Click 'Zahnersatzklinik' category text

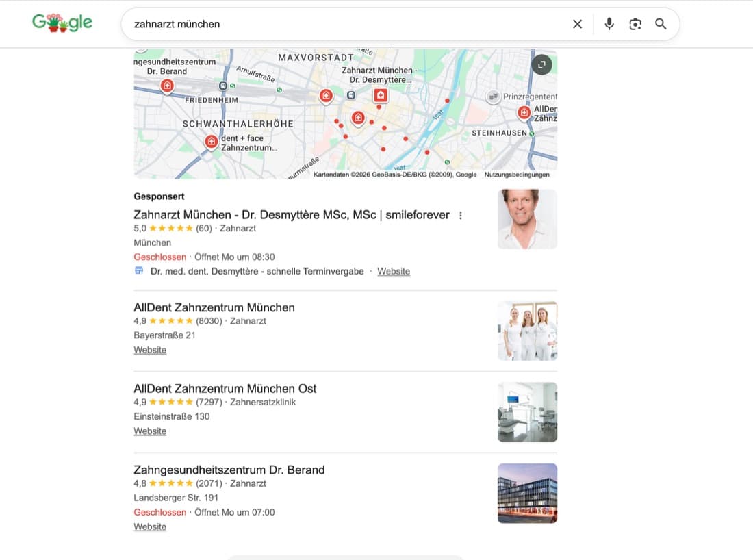[263, 402]
